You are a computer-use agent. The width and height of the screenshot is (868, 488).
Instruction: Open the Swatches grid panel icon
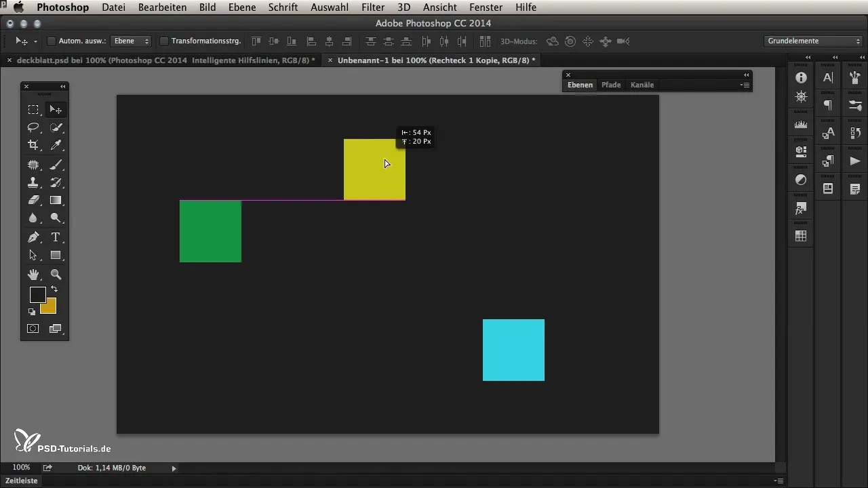(801, 236)
